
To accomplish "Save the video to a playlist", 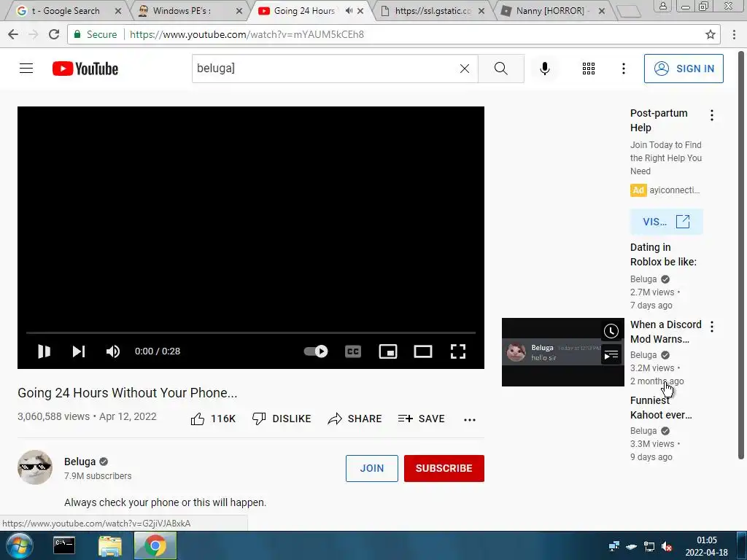I will (421, 419).
